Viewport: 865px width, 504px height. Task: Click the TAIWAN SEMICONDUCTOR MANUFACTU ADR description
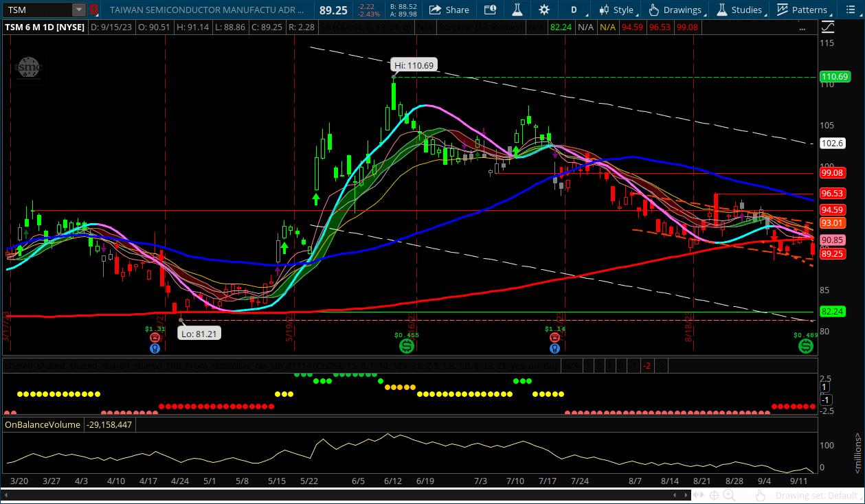pos(208,10)
